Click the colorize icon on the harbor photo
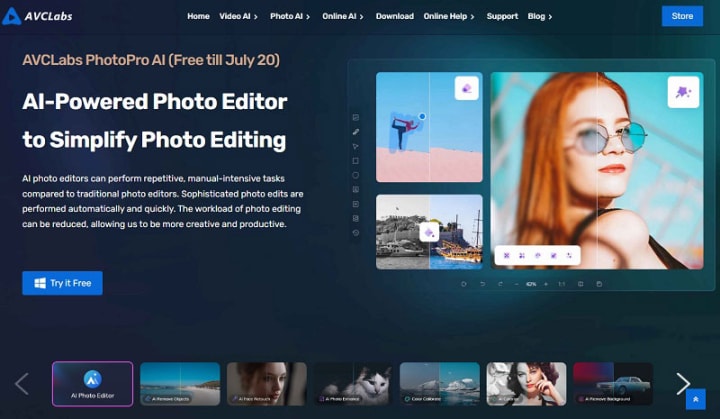Viewport: 720px width, 419px height. click(429, 232)
